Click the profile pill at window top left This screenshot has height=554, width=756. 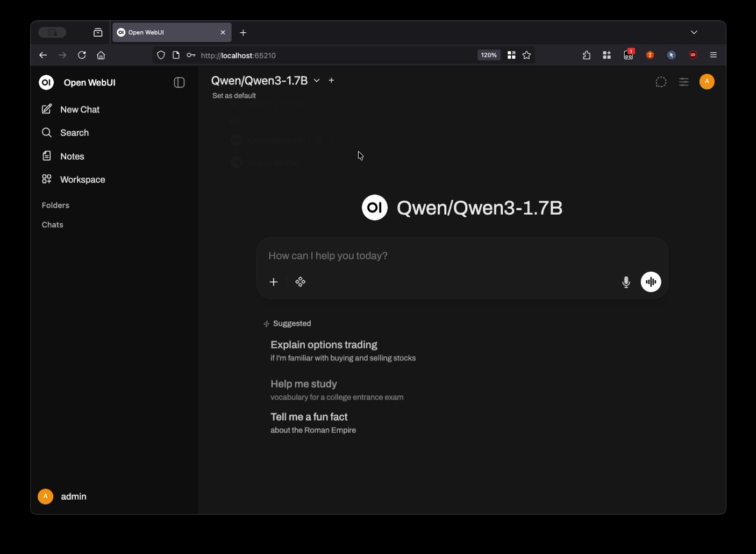(x=52, y=32)
